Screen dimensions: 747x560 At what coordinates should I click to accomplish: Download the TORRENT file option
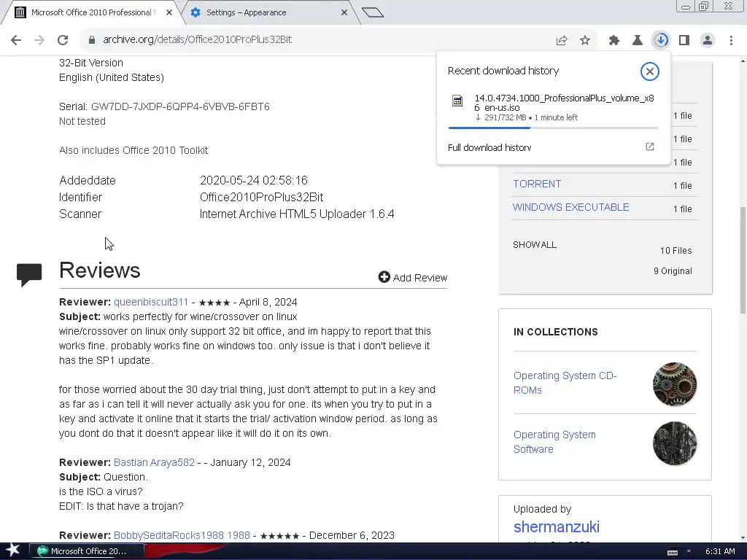coord(537,184)
